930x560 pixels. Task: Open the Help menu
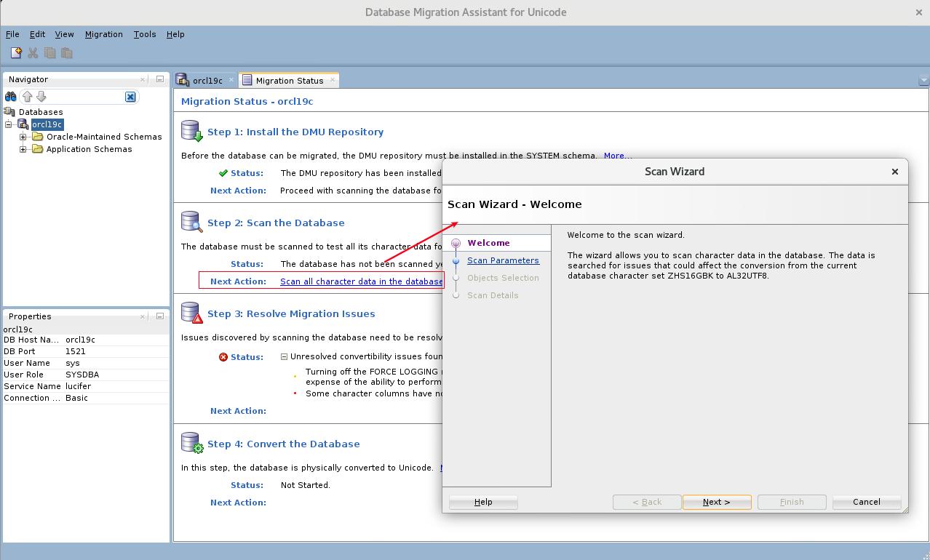pos(175,34)
